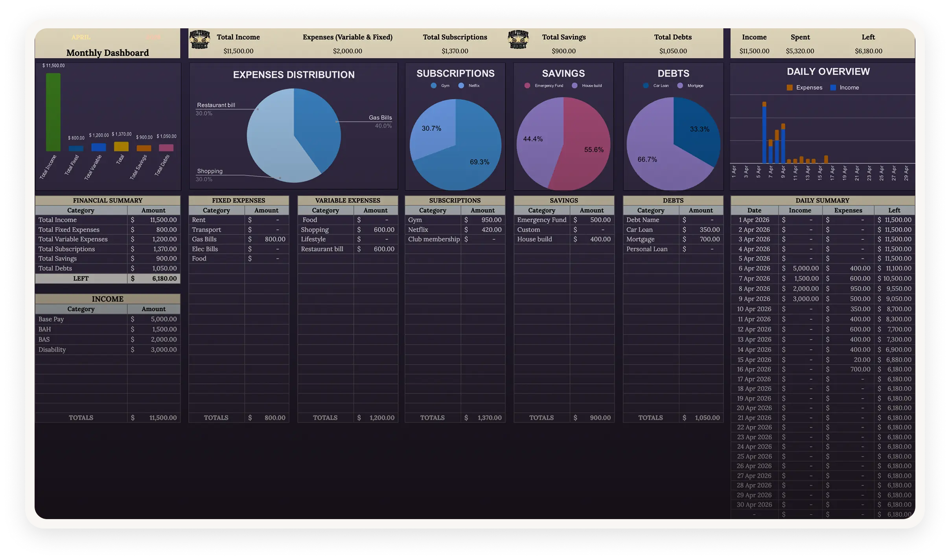The width and height of the screenshot is (950, 560).
Task: Open the year selector next to APRIL
Action: click(x=153, y=37)
